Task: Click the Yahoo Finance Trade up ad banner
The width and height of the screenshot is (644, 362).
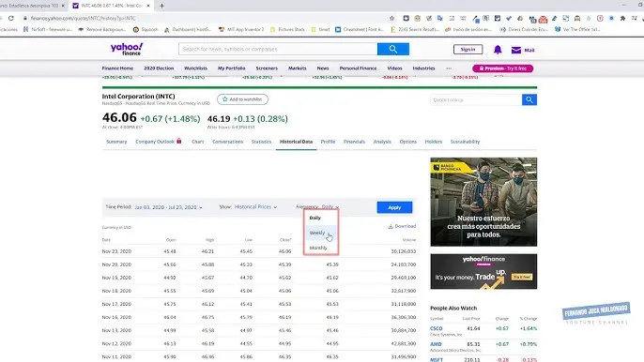Action: click(483, 271)
